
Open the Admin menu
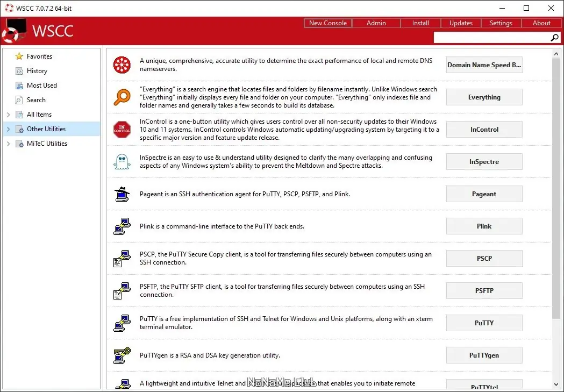376,23
